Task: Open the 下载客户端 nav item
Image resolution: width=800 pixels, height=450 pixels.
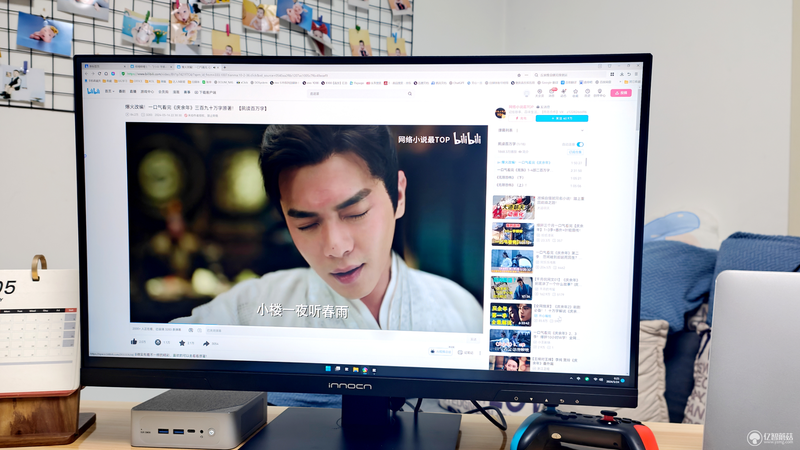Action: pos(206,92)
